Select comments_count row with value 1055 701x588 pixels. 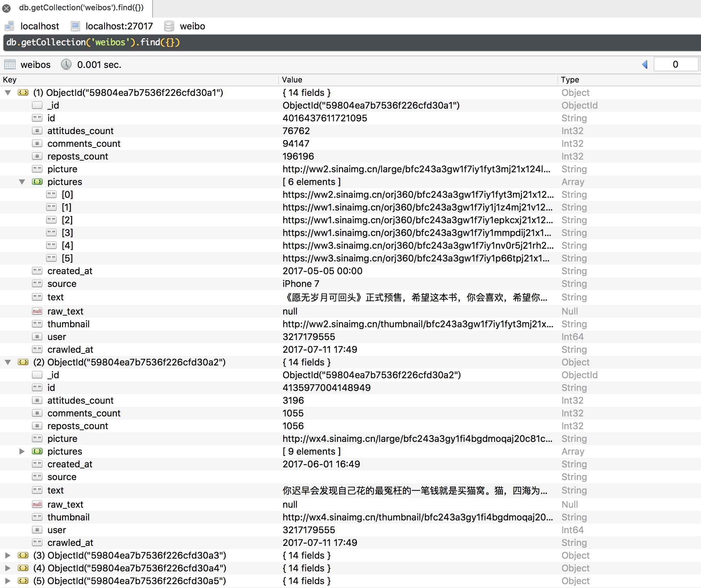point(350,413)
